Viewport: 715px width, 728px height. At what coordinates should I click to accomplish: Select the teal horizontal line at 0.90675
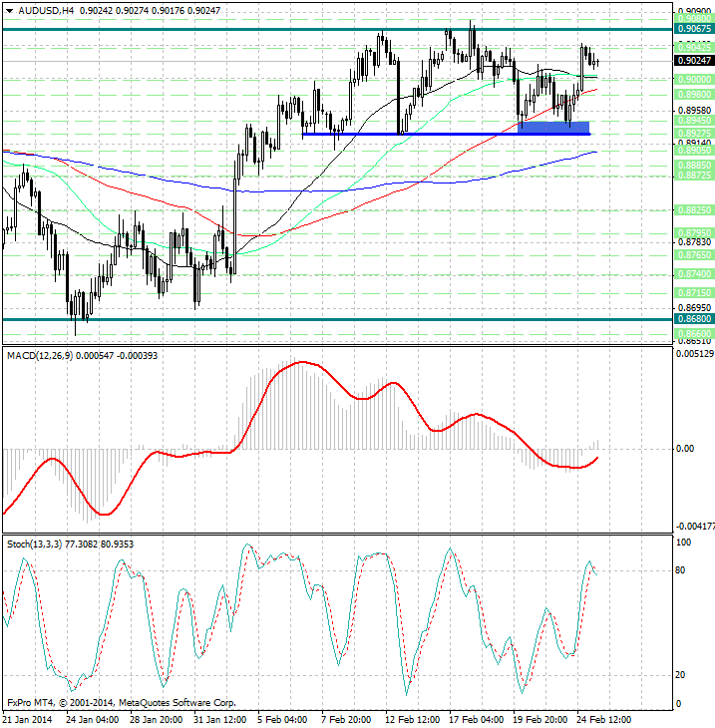tap(337, 29)
